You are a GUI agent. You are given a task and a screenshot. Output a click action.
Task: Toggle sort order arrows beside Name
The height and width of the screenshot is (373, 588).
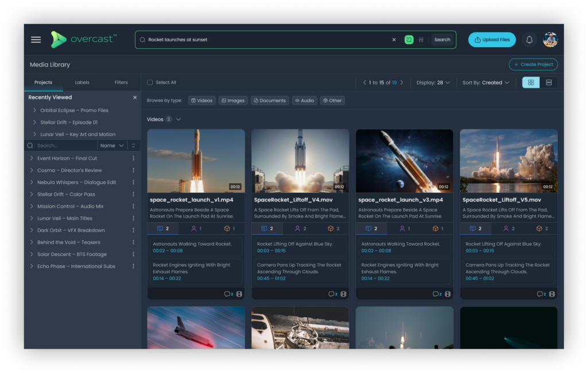(x=134, y=146)
